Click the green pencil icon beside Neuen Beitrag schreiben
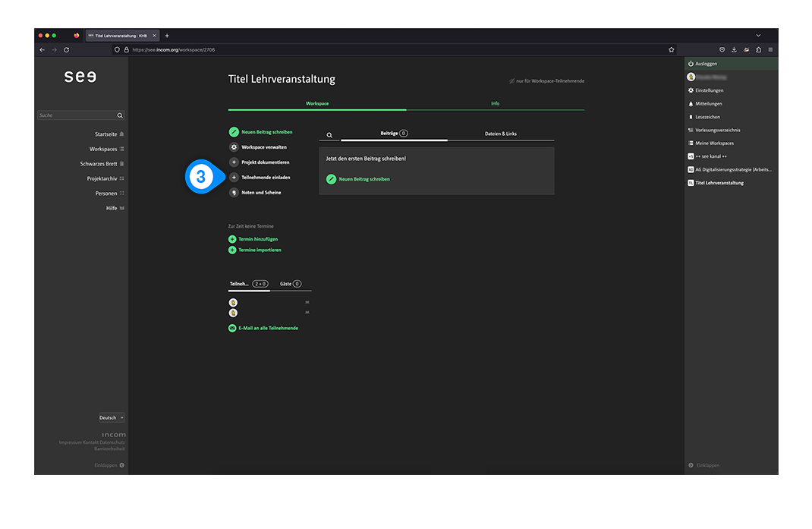Viewport: 812px width, 529px height. (234, 132)
